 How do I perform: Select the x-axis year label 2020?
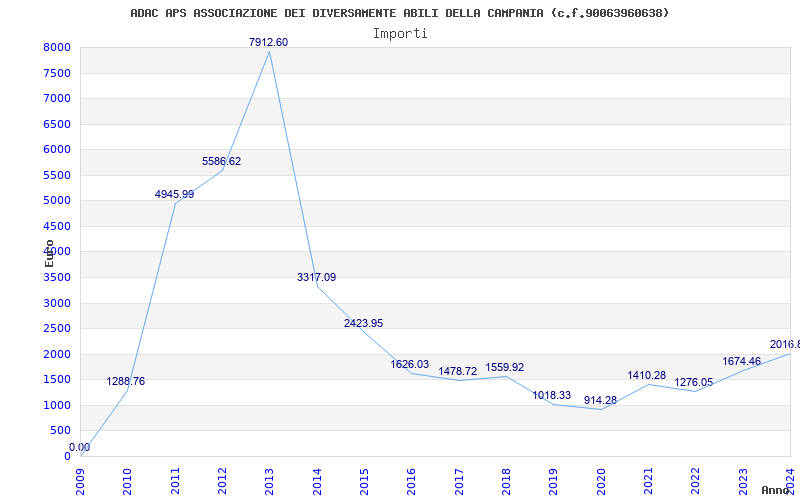(601, 482)
